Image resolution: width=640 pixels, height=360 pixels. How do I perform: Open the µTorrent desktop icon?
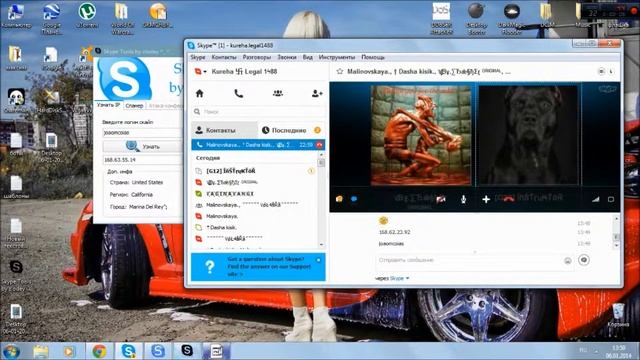tap(87, 16)
